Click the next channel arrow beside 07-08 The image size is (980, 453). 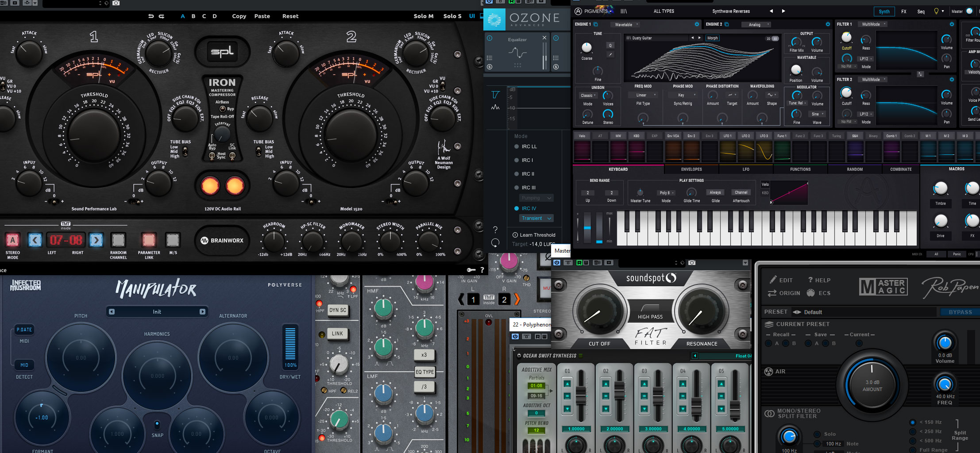point(96,240)
